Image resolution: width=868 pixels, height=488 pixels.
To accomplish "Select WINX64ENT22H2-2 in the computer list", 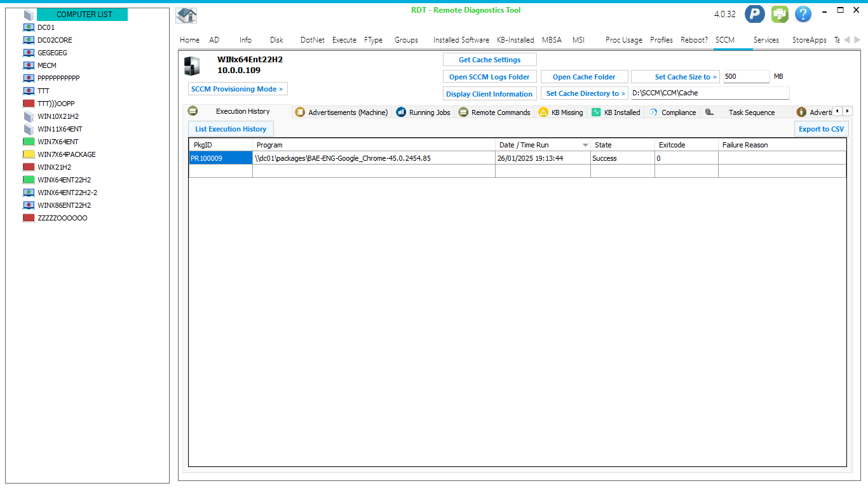I will [x=67, y=193].
